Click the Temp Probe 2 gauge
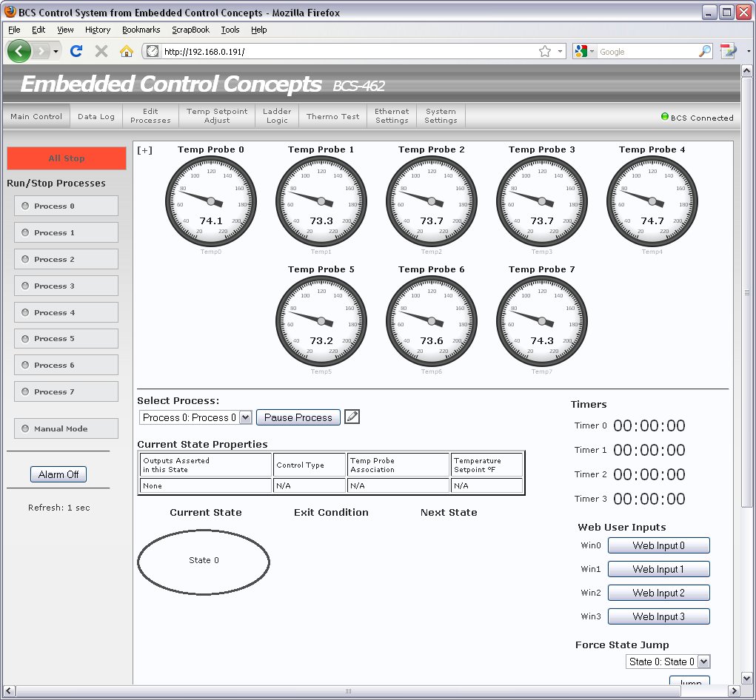This screenshot has height=700, width=756. [432, 201]
